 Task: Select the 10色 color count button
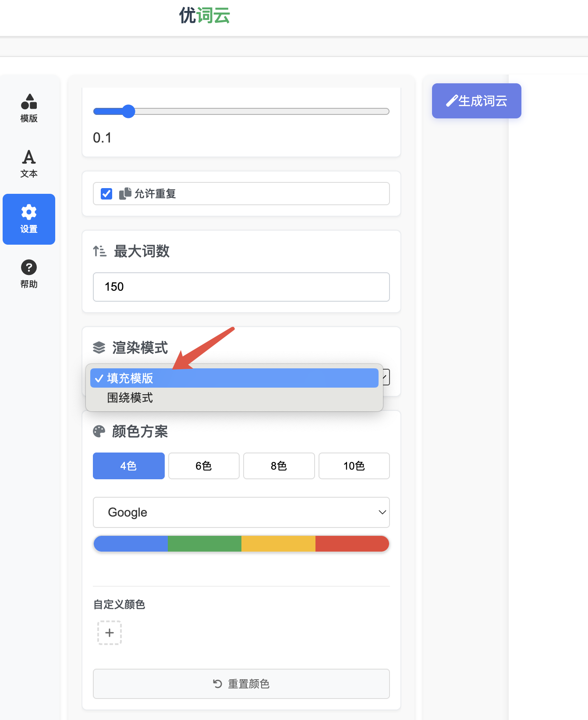click(354, 466)
